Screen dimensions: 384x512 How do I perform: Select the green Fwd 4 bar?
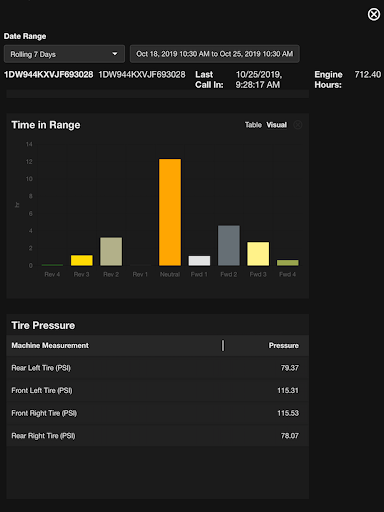288,263
